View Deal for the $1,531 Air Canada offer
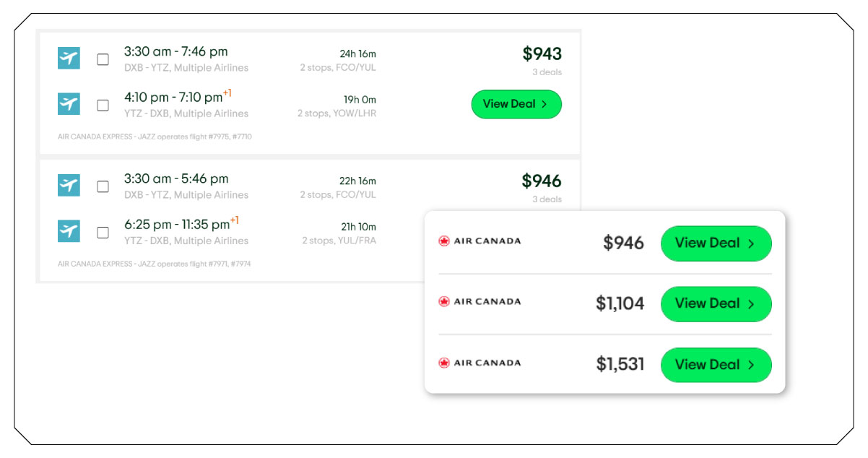The width and height of the screenshot is (868, 458). (x=716, y=365)
